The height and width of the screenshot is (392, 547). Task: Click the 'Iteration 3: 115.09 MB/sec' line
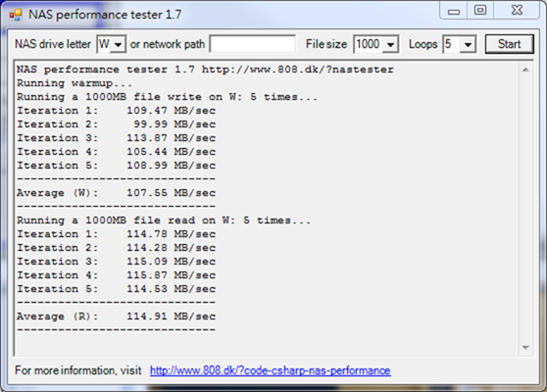[117, 262]
